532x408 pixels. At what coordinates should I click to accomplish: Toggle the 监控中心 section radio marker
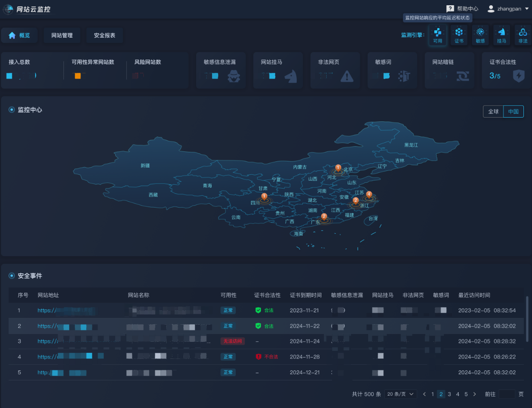(x=12, y=110)
